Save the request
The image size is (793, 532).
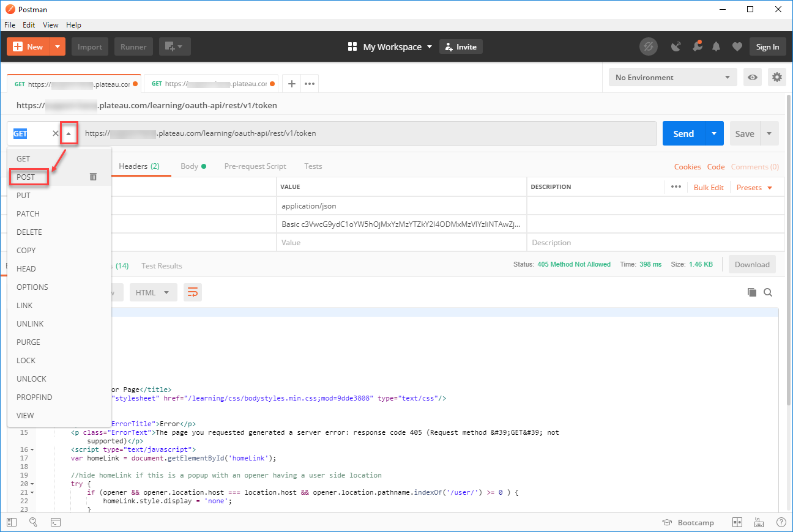(745, 134)
